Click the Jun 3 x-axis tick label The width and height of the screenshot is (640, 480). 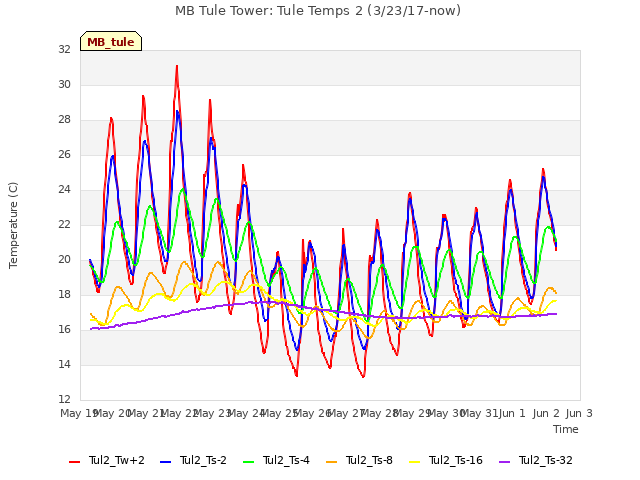click(x=579, y=413)
